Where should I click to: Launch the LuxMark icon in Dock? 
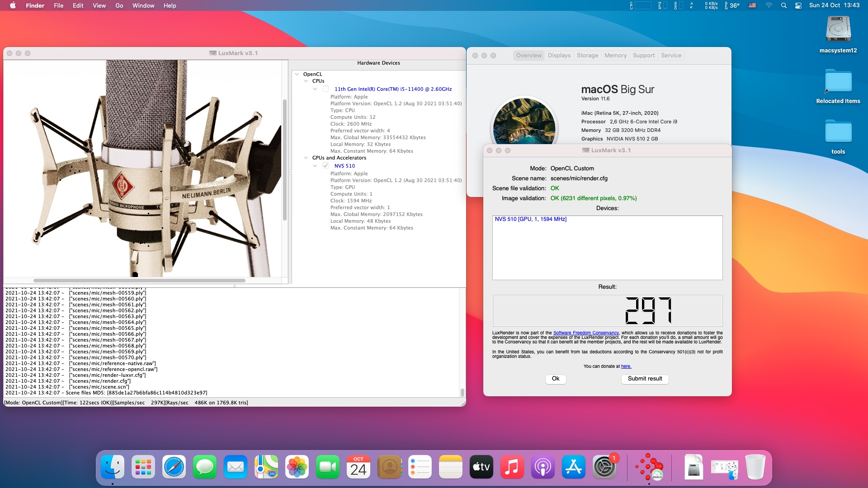pyautogui.click(x=649, y=467)
